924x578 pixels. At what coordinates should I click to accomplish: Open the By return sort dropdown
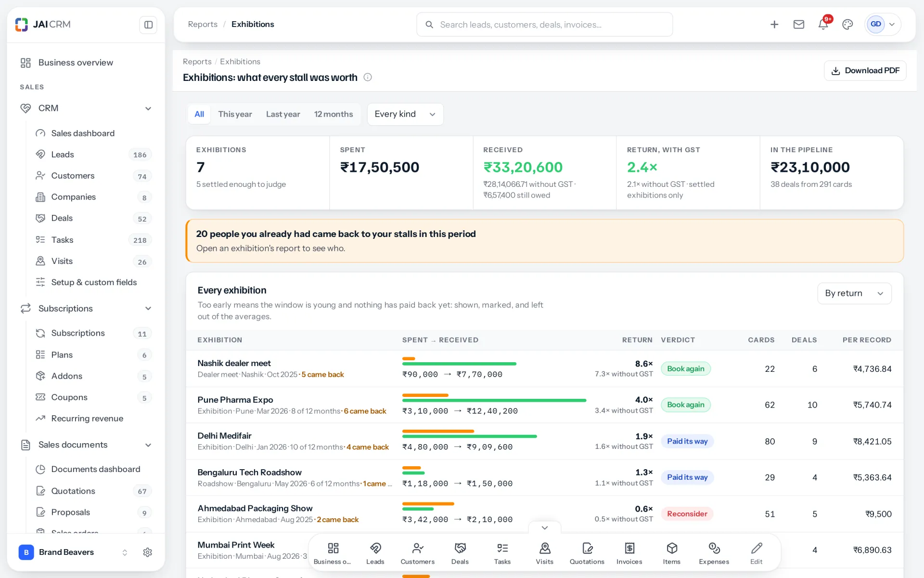click(854, 293)
